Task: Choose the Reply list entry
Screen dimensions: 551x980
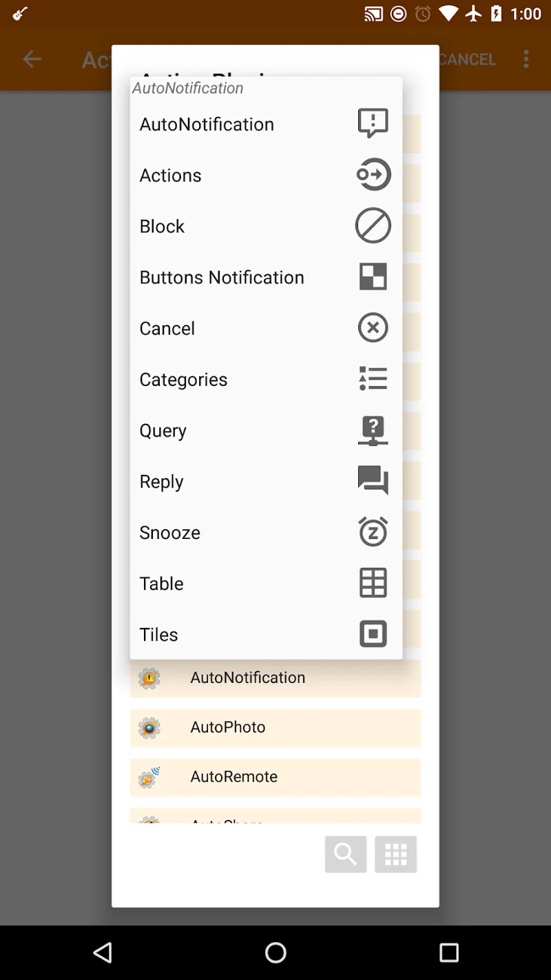Action: pos(161,481)
